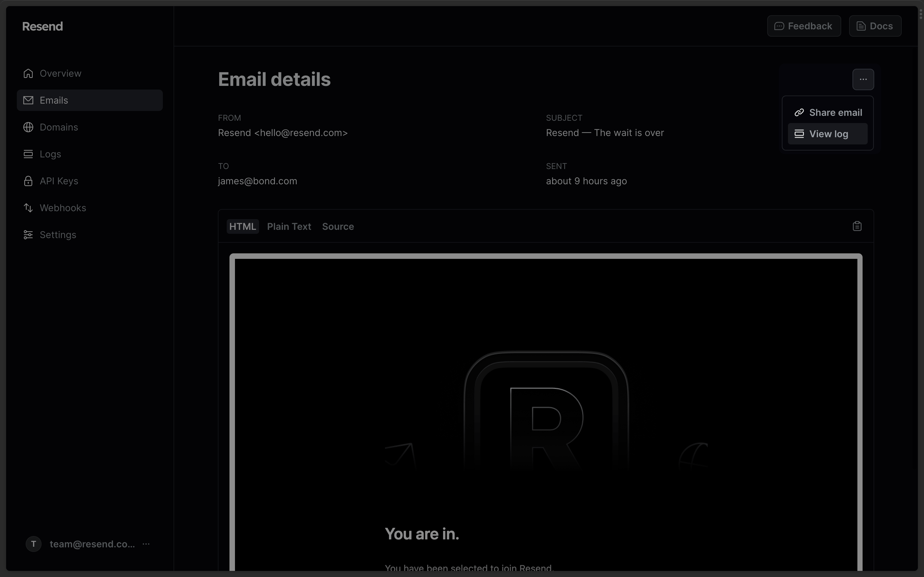924x577 pixels.
Task: Click the Settings sliders icon
Action: click(28, 235)
